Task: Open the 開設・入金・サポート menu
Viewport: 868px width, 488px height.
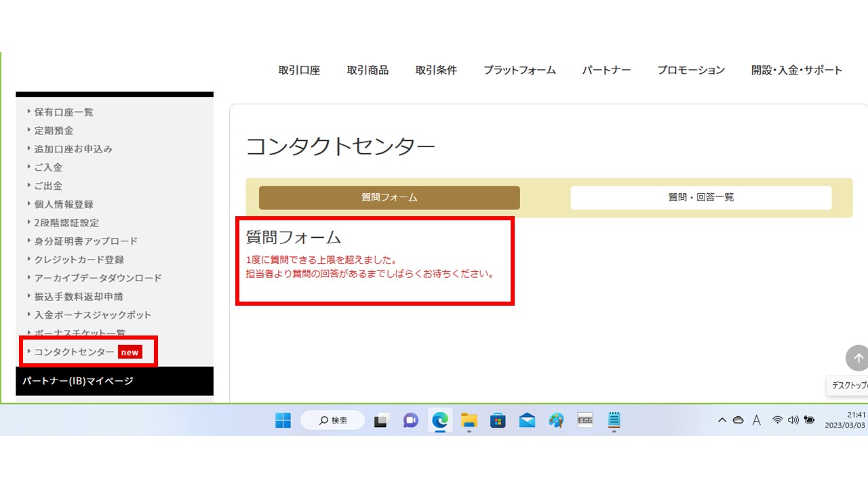Action: point(796,70)
